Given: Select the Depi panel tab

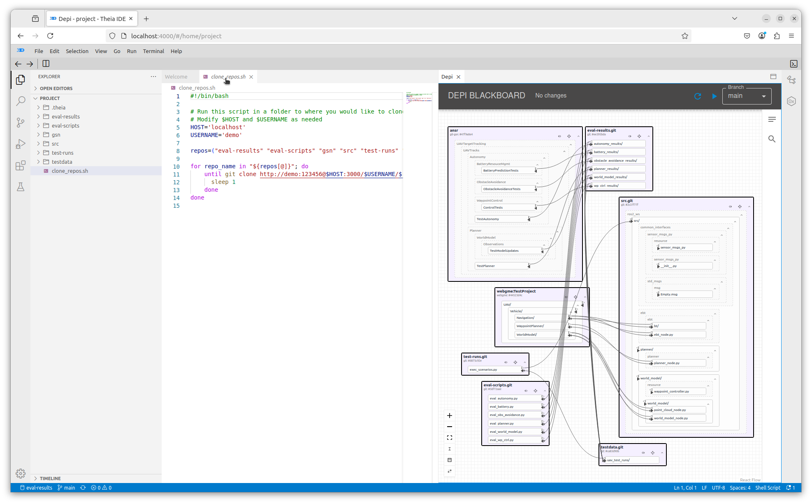Looking at the screenshot, I should (447, 77).
